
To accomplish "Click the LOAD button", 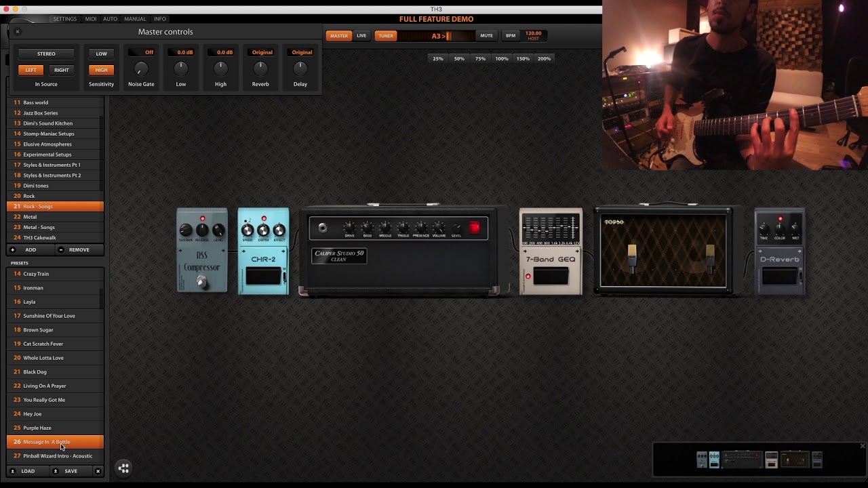I will click(28, 471).
